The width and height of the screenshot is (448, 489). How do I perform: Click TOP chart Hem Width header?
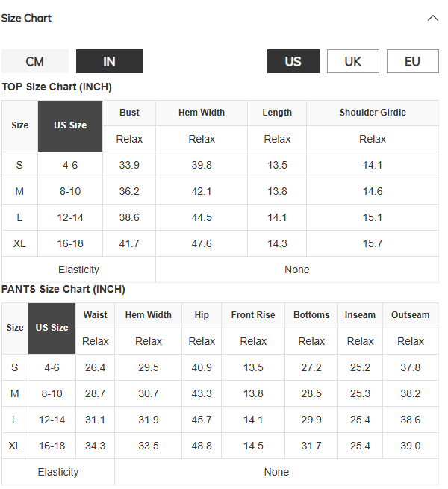(202, 113)
